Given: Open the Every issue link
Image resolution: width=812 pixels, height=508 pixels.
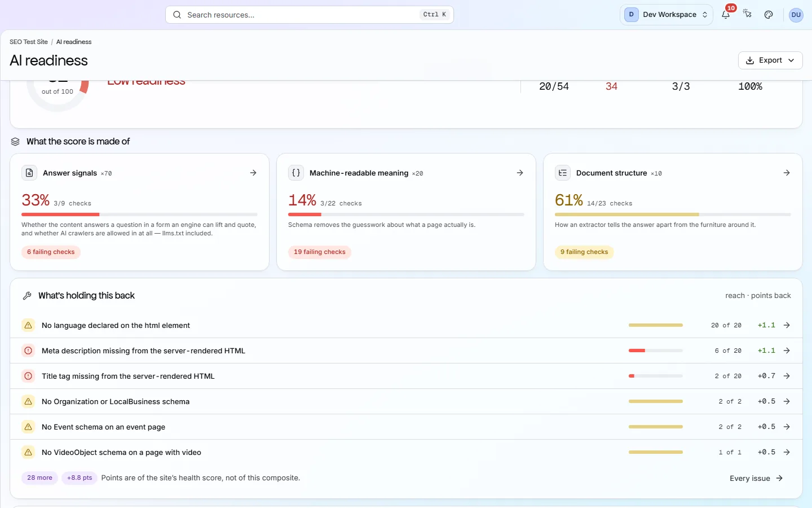Looking at the screenshot, I should click(x=756, y=478).
